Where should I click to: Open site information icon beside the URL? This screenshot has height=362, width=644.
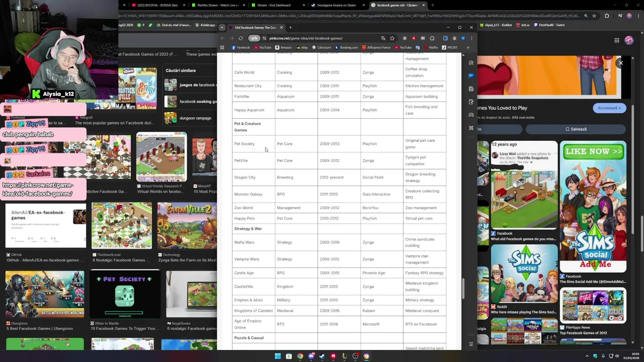(264, 38)
